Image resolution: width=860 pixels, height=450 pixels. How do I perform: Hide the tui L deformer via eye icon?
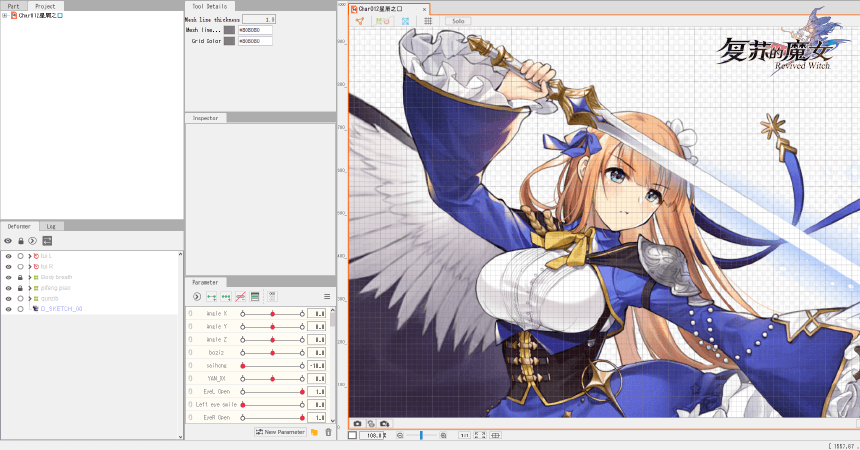[8, 256]
